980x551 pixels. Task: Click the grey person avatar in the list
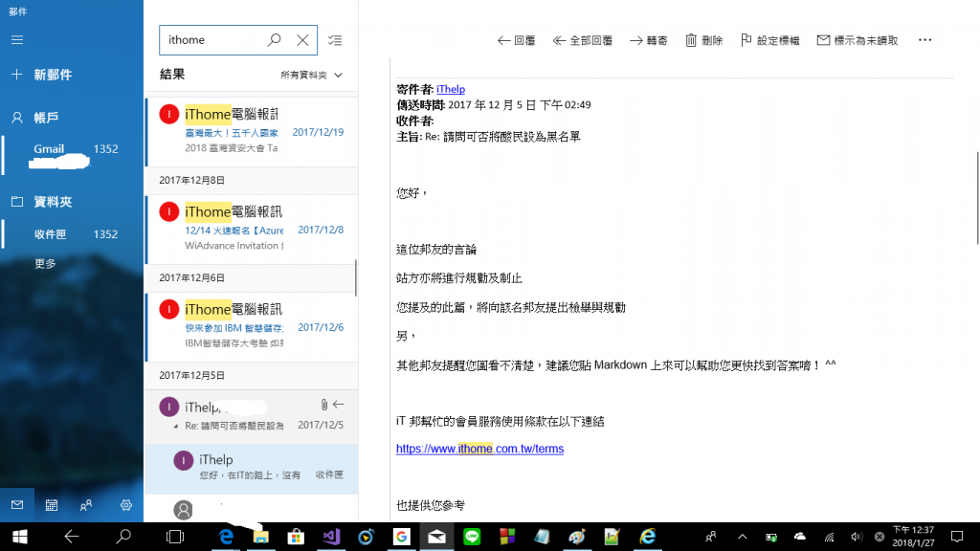[x=183, y=510]
